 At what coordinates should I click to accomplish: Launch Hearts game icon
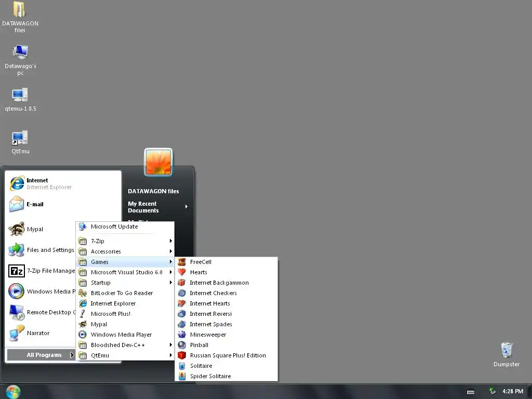click(x=182, y=272)
